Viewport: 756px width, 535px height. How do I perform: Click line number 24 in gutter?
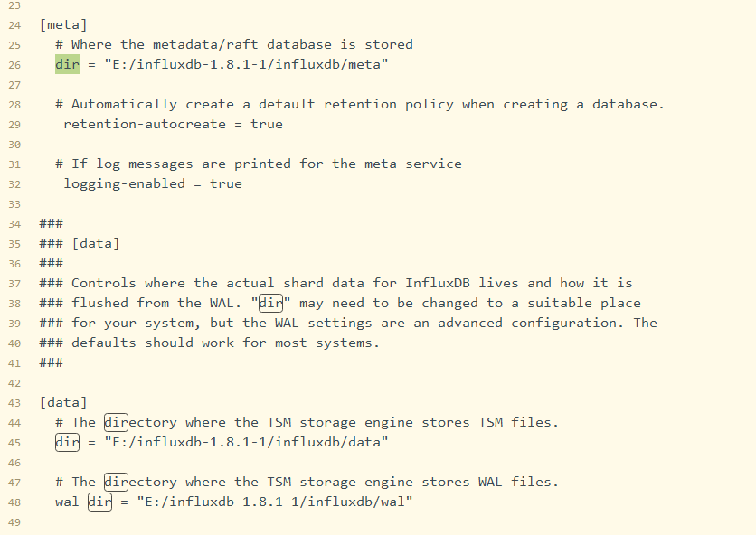[x=14, y=25]
